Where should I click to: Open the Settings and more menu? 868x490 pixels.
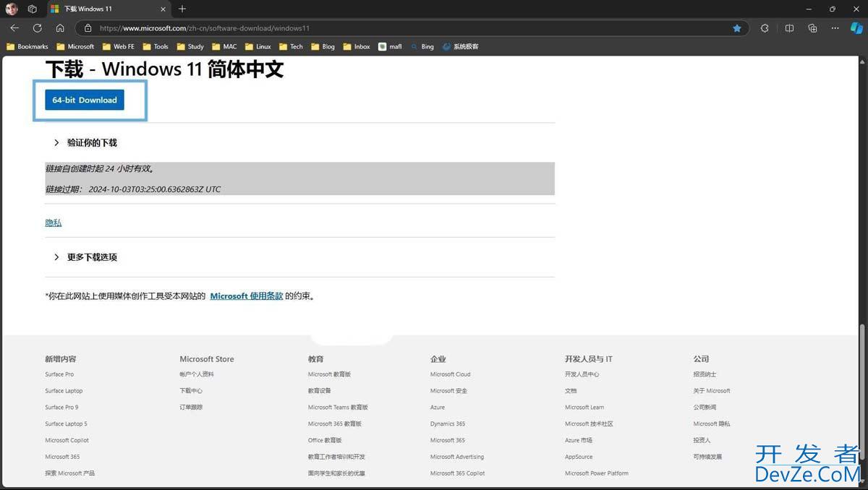coord(835,28)
